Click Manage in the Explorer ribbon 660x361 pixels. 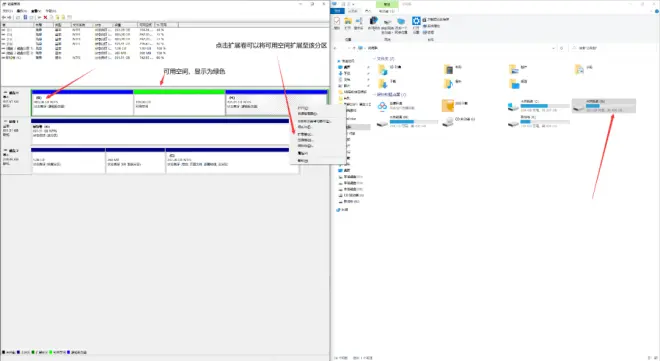pyautogui.click(x=428, y=32)
